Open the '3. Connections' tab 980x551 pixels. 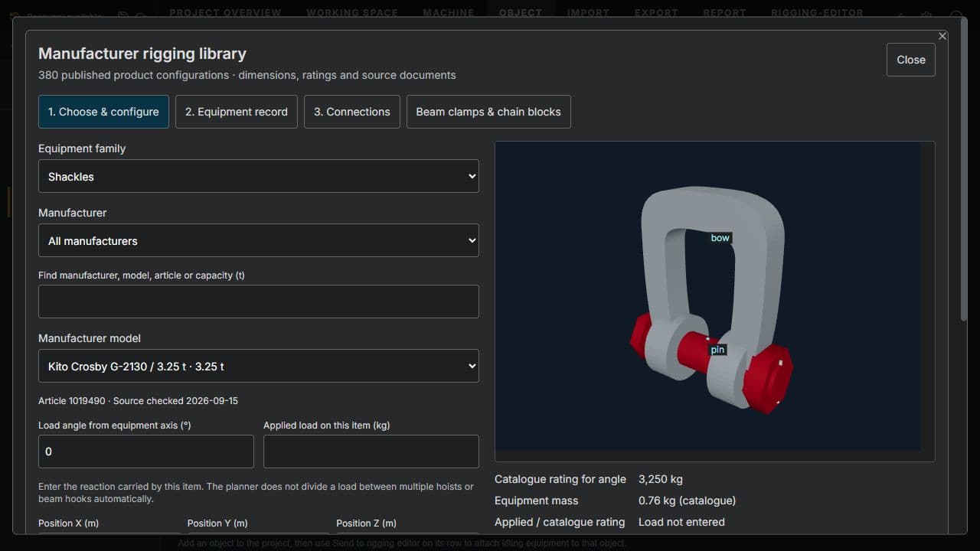click(352, 112)
